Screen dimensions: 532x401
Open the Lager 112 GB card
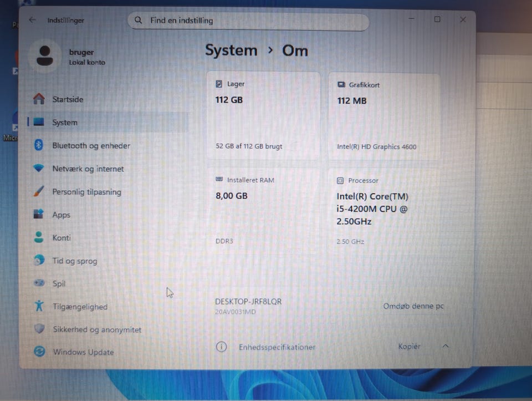coord(264,115)
